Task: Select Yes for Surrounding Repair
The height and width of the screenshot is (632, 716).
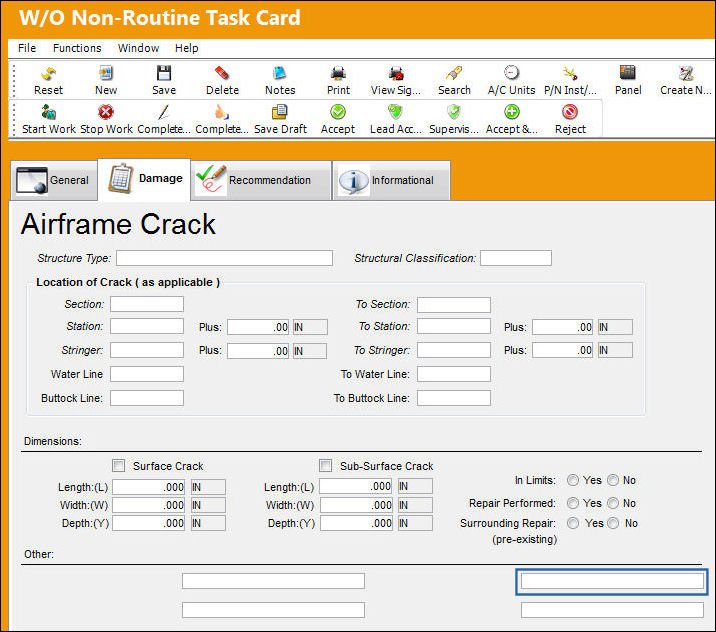Action: click(x=573, y=523)
